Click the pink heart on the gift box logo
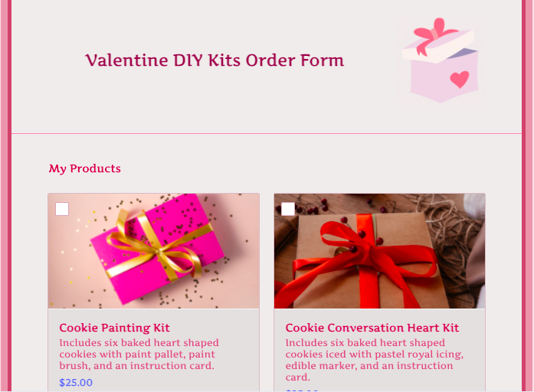534x392 pixels. click(460, 80)
